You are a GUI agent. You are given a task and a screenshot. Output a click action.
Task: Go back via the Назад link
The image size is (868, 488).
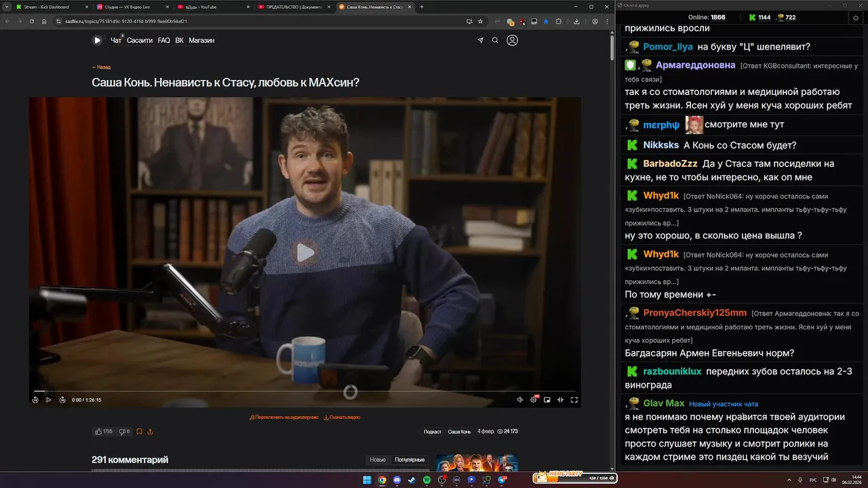(101, 67)
